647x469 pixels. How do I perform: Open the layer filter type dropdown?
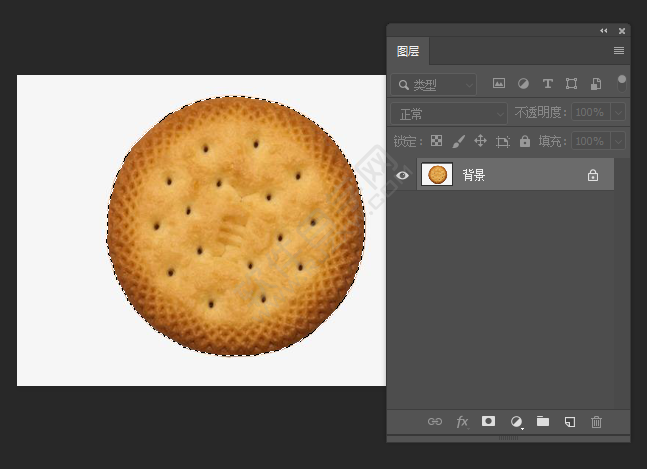[x=433, y=85]
